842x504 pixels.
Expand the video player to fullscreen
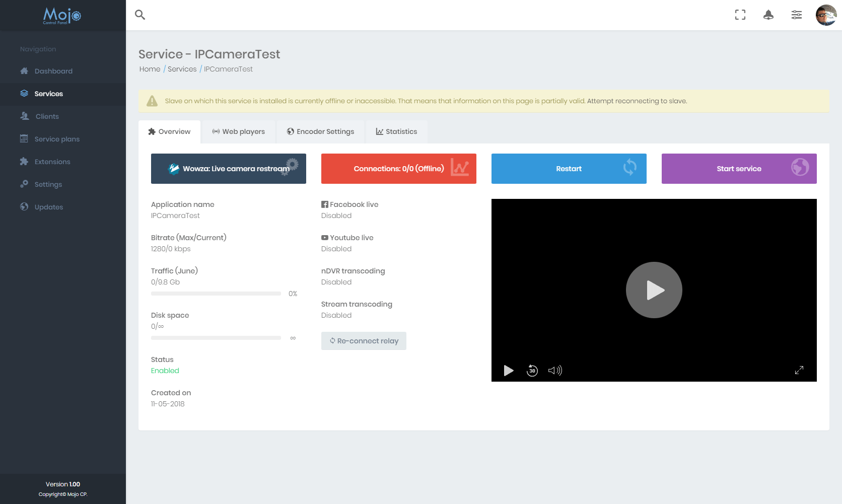pos(799,370)
